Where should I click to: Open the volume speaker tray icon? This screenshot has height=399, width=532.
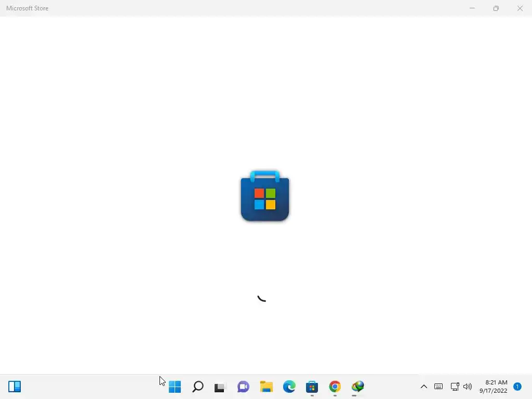tap(468, 387)
